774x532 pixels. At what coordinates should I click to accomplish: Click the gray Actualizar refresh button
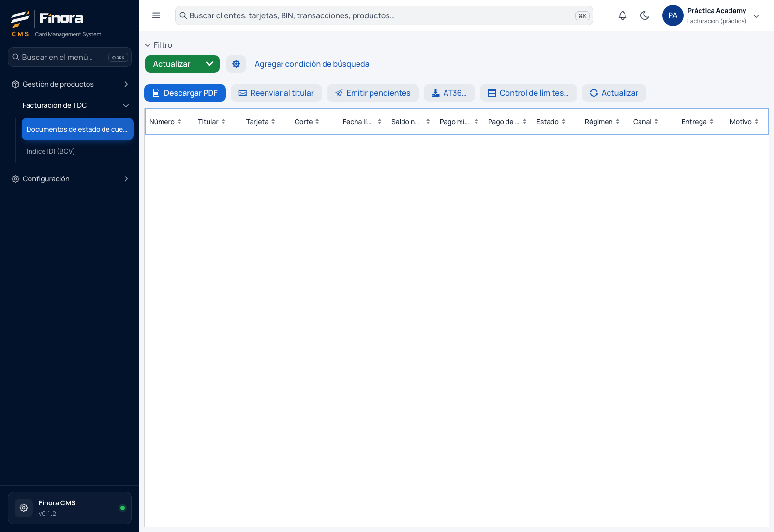pyautogui.click(x=614, y=93)
